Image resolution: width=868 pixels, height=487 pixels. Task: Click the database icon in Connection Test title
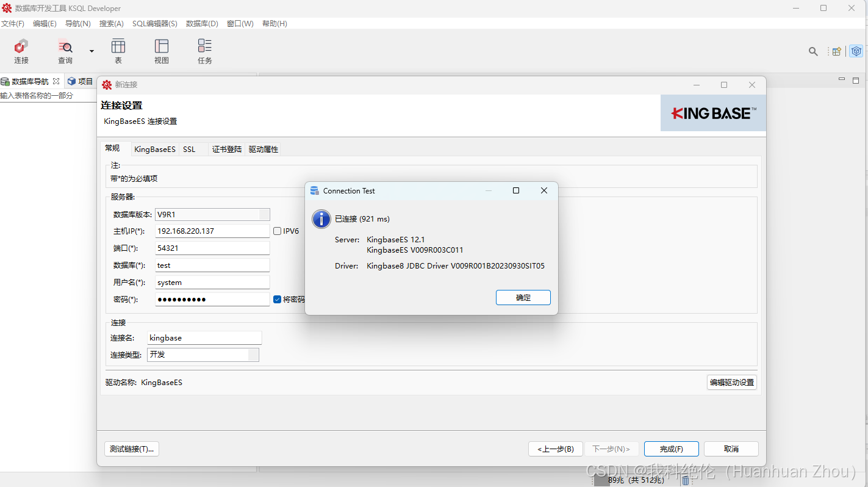coord(315,190)
